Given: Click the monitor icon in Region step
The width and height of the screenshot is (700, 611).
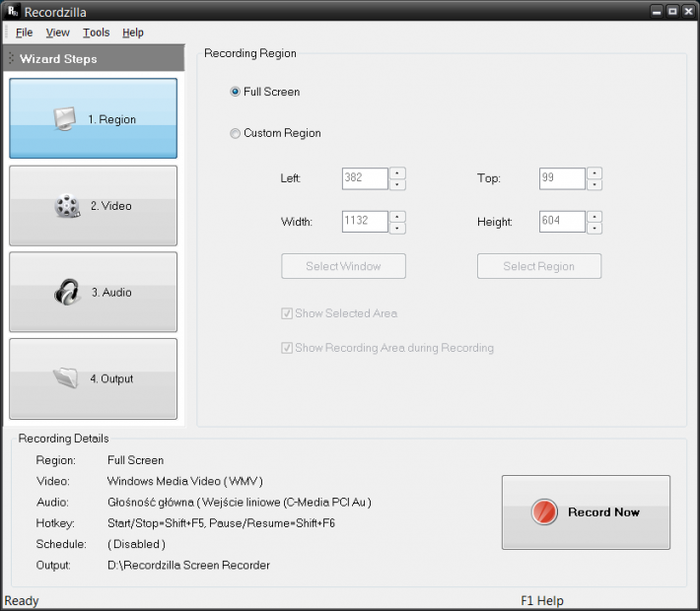Looking at the screenshot, I should (x=65, y=118).
